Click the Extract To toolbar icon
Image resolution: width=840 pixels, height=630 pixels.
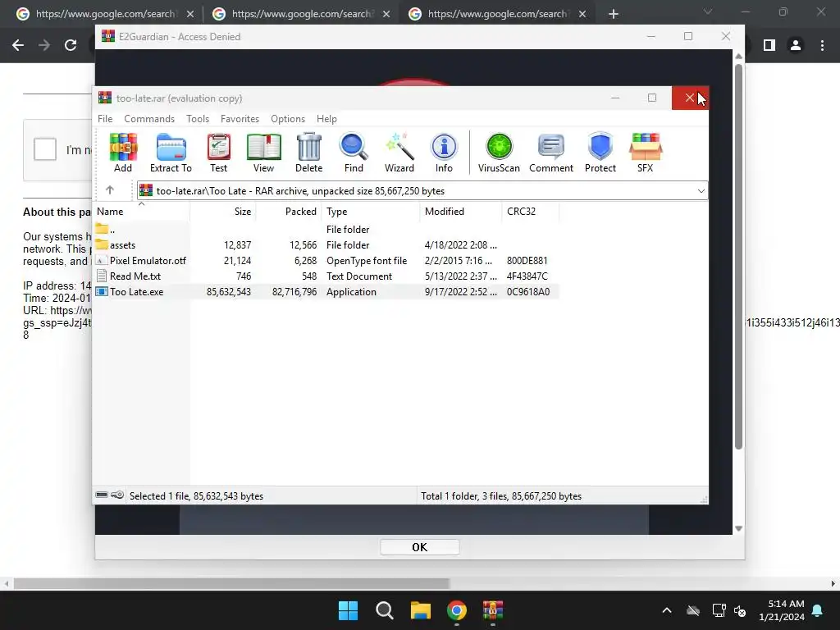click(x=171, y=153)
